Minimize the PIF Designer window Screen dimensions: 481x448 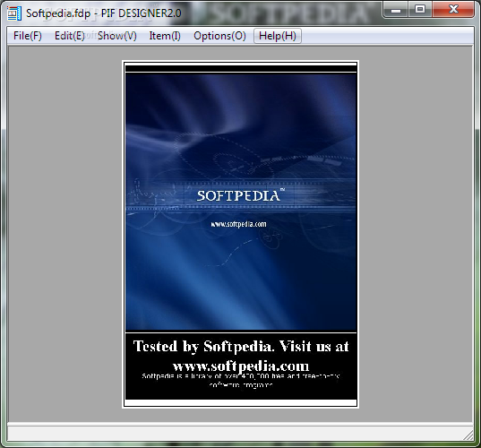point(396,10)
